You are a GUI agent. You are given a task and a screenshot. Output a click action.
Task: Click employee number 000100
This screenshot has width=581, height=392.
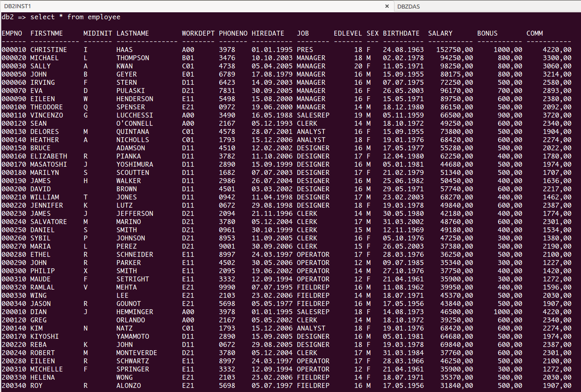(14, 107)
